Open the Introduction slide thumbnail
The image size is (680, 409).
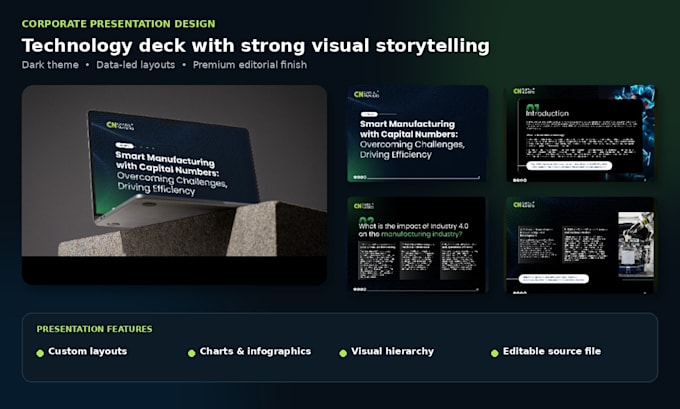581,134
